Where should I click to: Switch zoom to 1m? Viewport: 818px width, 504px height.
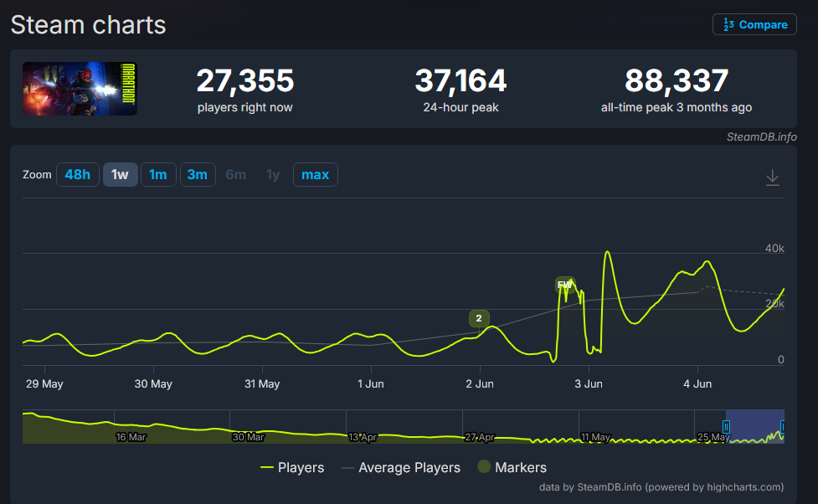tap(158, 174)
